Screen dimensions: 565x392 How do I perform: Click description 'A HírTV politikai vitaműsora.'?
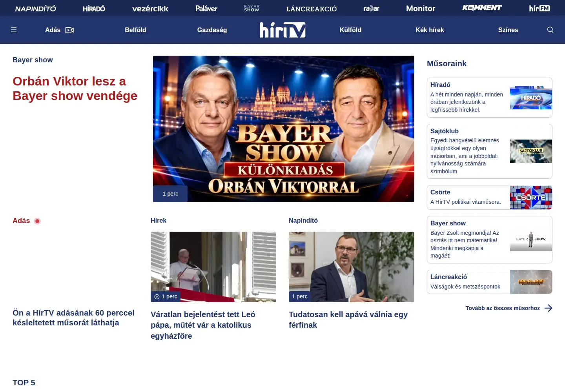466,202
